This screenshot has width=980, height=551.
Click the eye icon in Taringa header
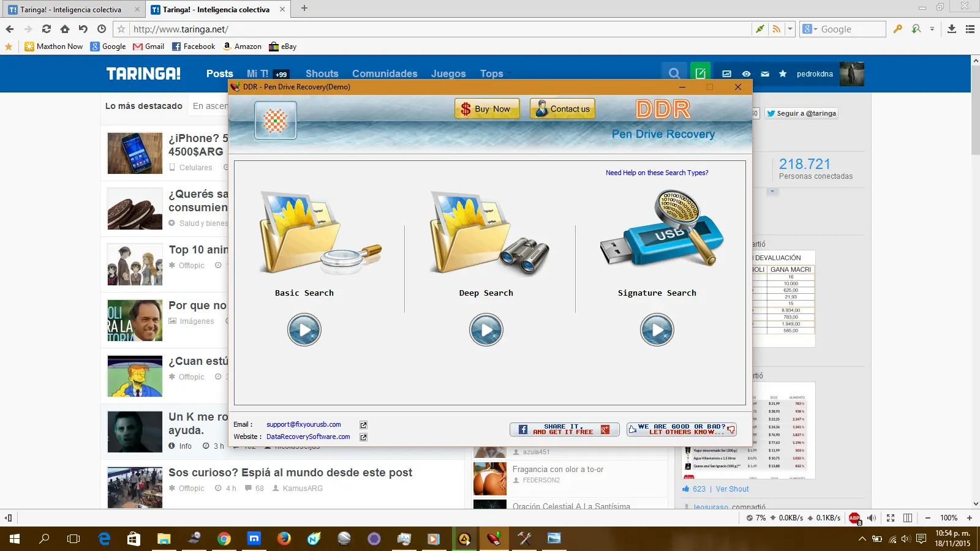click(746, 74)
